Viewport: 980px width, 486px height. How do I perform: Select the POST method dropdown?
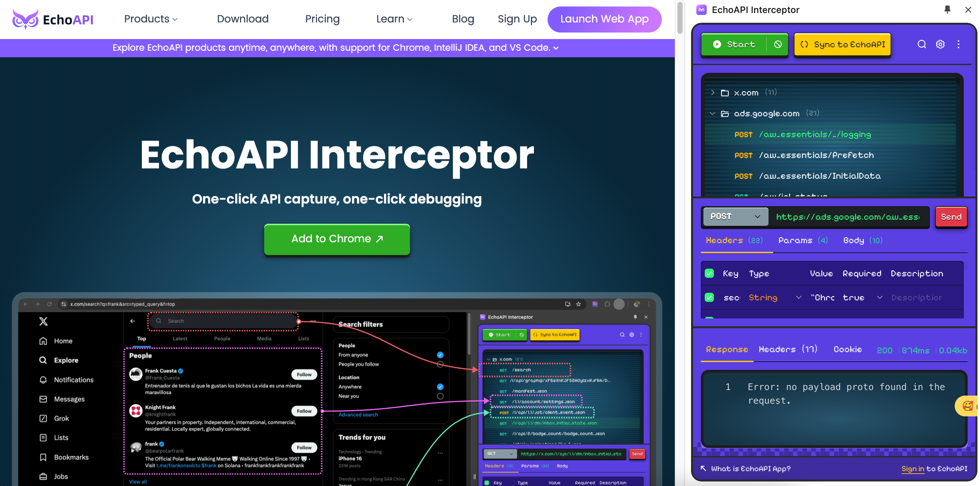(734, 217)
